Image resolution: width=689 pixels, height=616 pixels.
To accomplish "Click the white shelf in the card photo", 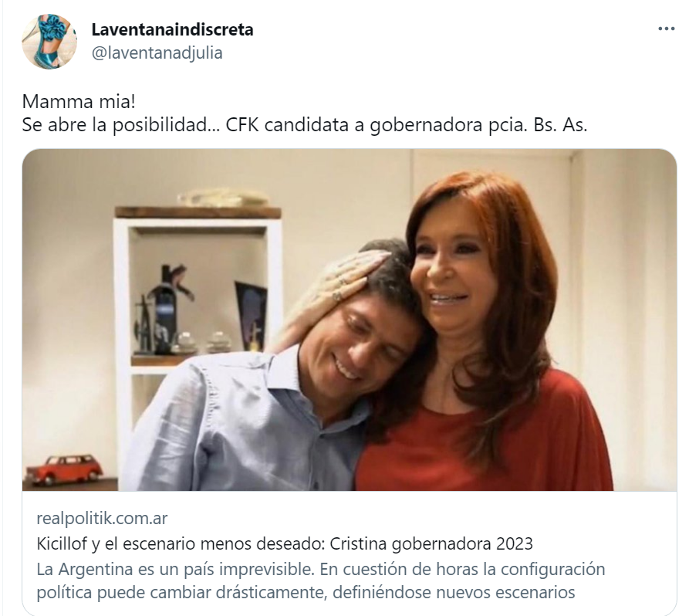I will coord(198,308).
